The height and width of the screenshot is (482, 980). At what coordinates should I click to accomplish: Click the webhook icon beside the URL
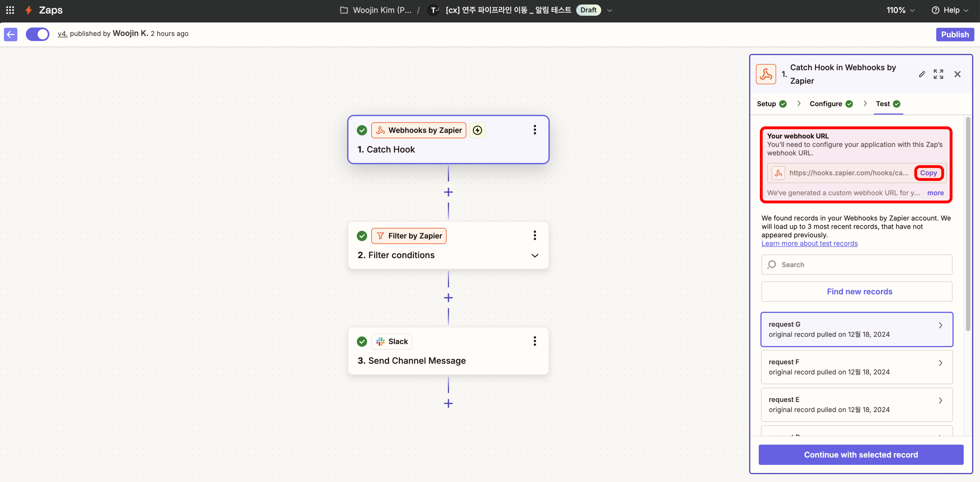pyautogui.click(x=778, y=173)
